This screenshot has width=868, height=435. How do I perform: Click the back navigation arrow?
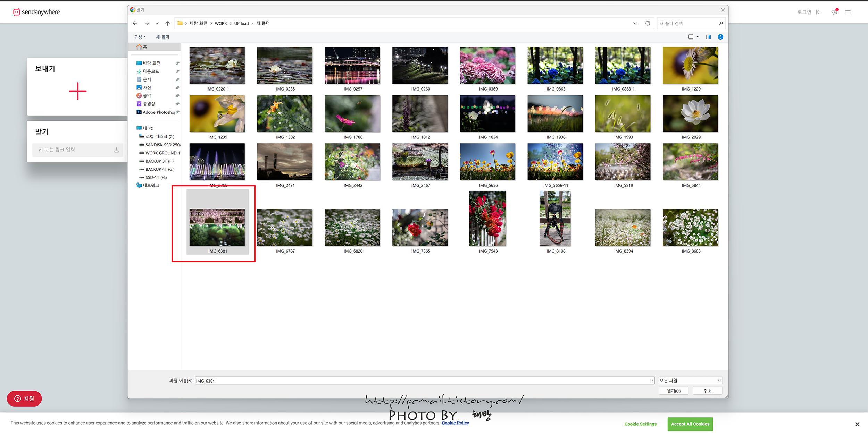[x=135, y=23]
